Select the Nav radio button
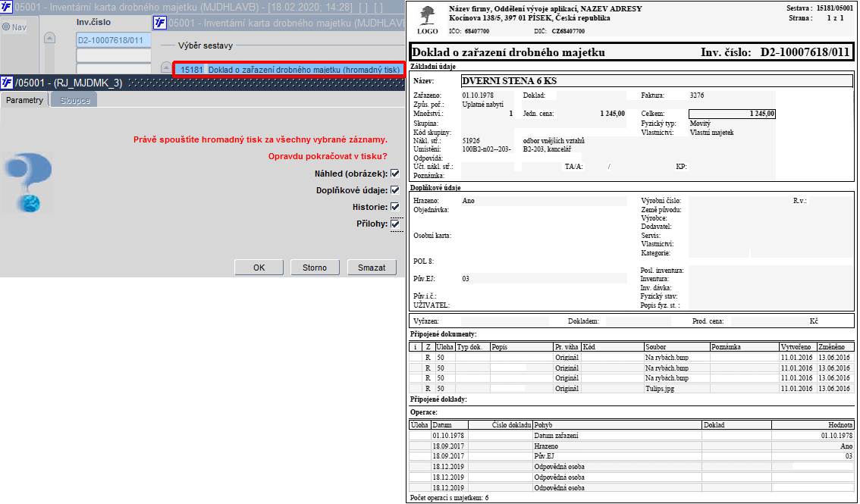The image size is (860, 504). point(7,27)
